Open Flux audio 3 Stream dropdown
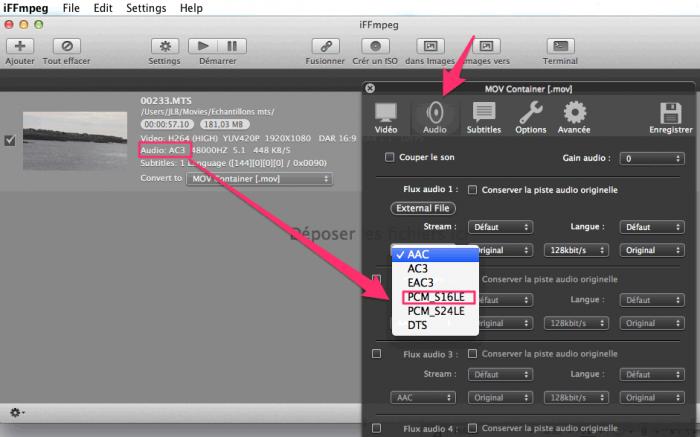 tap(500, 374)
